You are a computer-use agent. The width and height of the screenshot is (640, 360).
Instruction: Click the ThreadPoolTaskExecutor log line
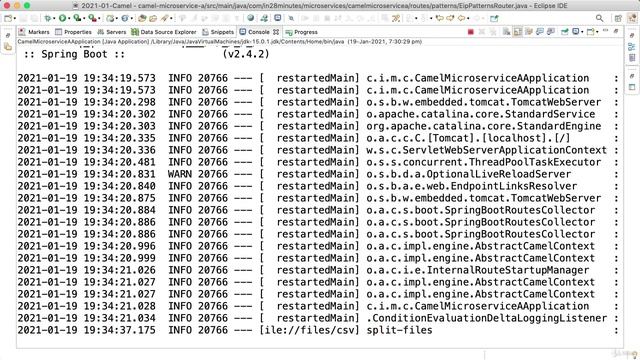[x=317, y=162]
